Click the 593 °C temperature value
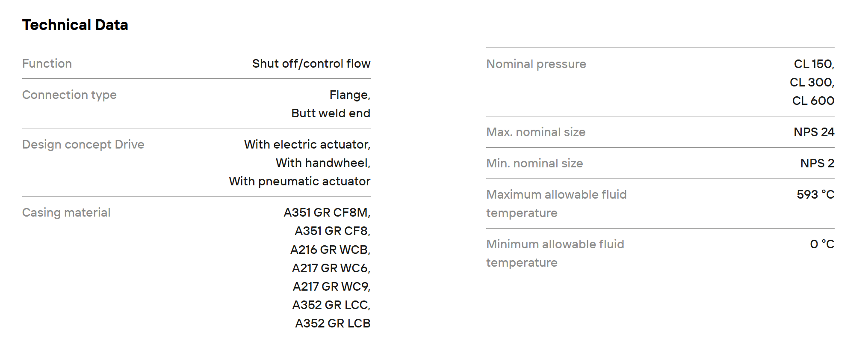The height and width of the screenshot is (351, 868). pos(815,195)
